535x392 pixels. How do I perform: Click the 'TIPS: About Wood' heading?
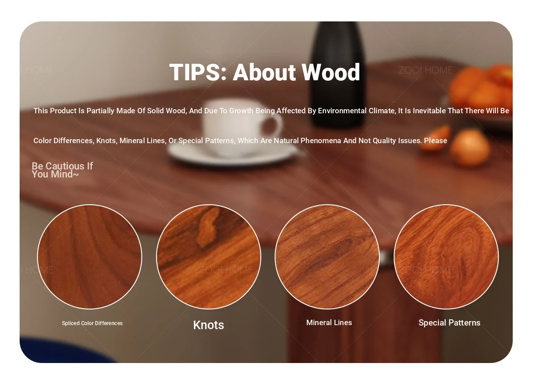[265, 72]
